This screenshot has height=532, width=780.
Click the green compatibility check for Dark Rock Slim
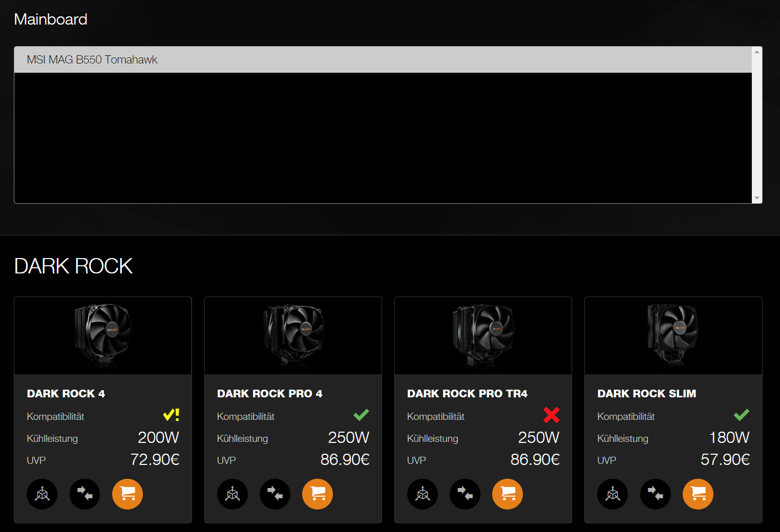point(742,415)
